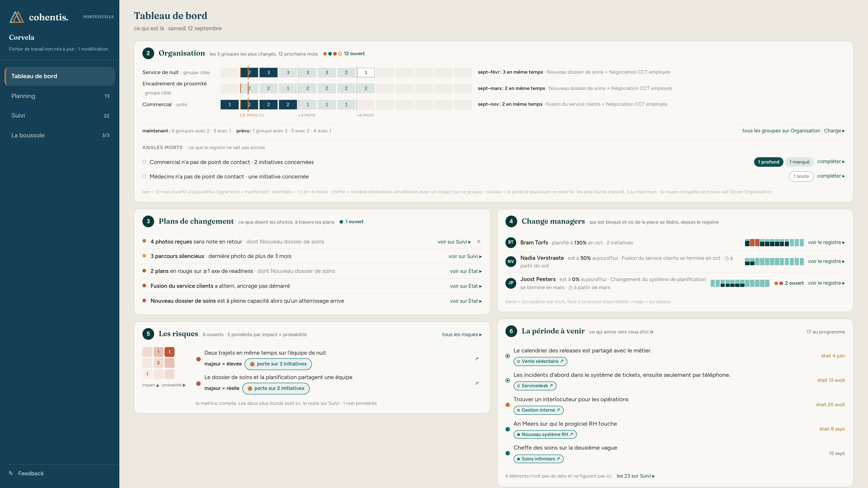Open voir sur État for Fusion service clients

click(x=466, y=286)
